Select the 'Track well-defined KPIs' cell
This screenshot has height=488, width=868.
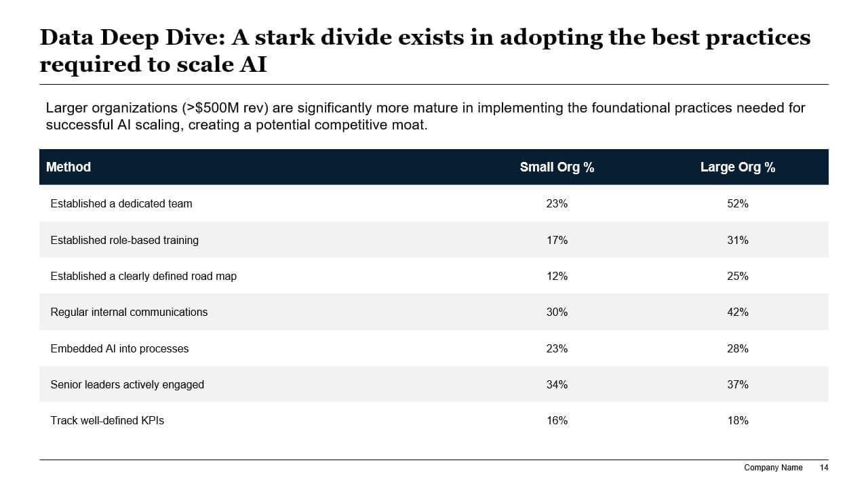point(107,420)
